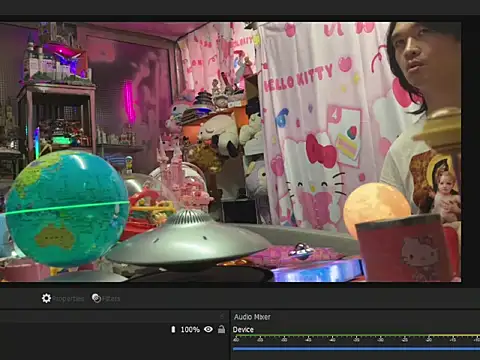This screenshot has width=480, height=360.
Task: Click the 100% battery reading text
Action: pyautogui.click(x=190, y=330)
